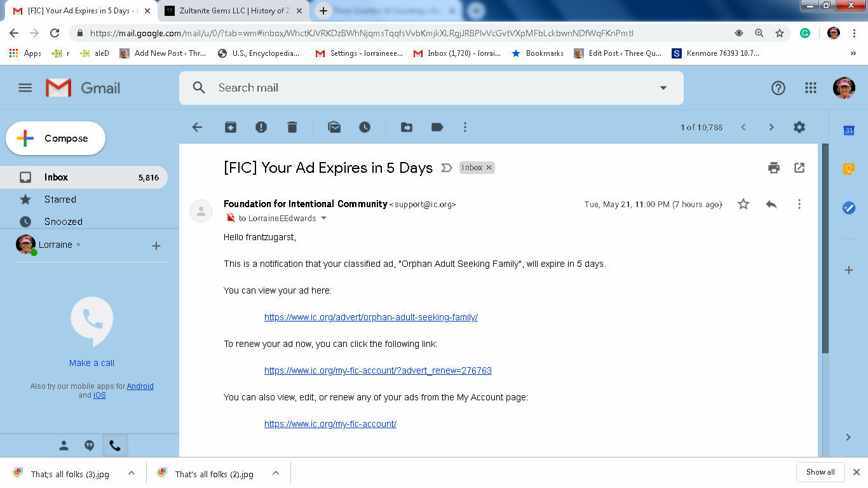Mark the email as unread
Image resolution: width=868 pixels, height=488 pixels.
click(x=334, y=127)
